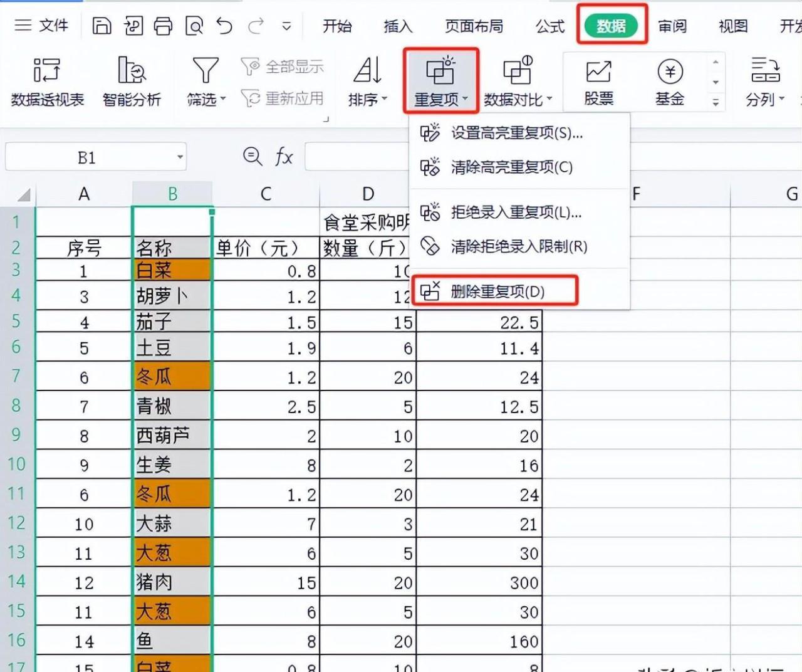Click the export/output icon next to Save
The image size is (802, 672).
[133, 26]
